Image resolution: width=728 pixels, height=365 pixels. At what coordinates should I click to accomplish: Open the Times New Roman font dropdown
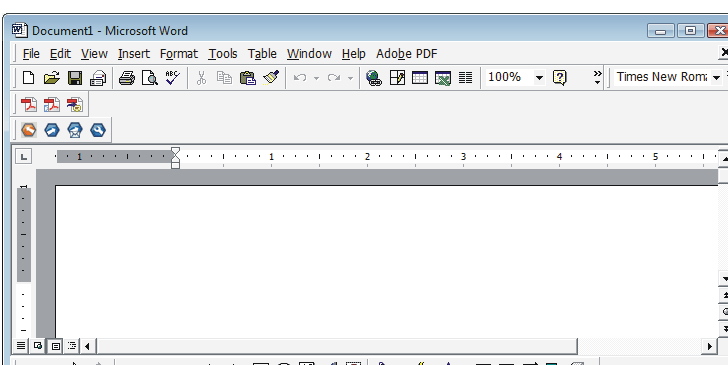(716, 78)
